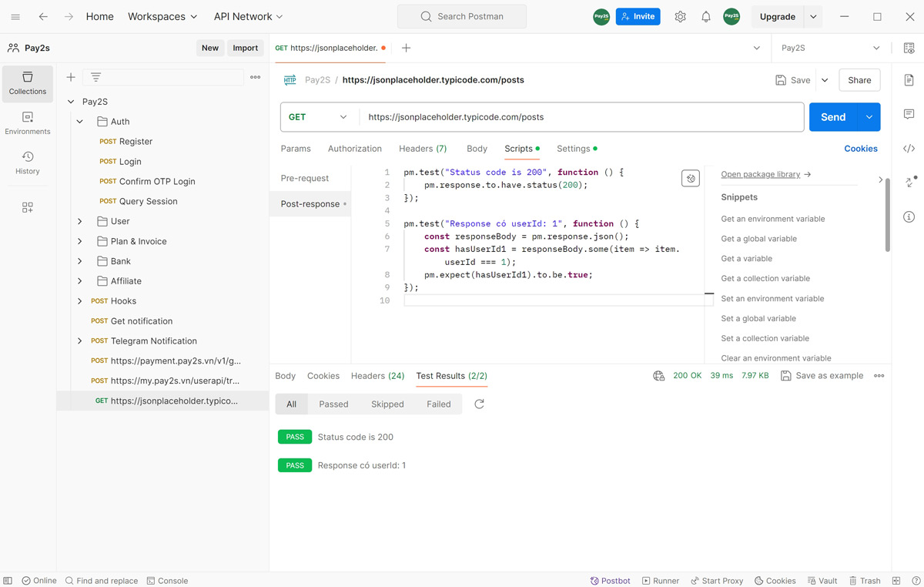Collapse the Auth folder
The height and width of the screenshot is (587, 924).
pos(80,122)
